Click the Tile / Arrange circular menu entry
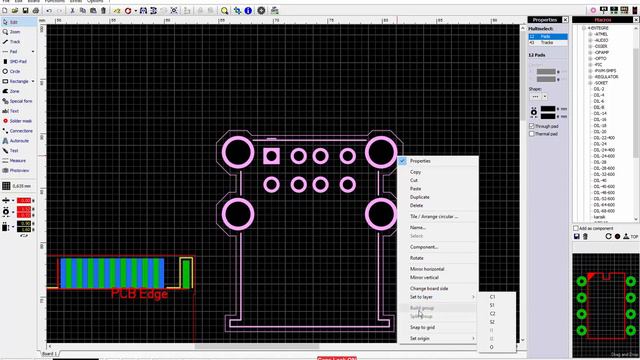The width and height of the screenshot is (640, 360). pyautogui.click(x=438, y=216)
